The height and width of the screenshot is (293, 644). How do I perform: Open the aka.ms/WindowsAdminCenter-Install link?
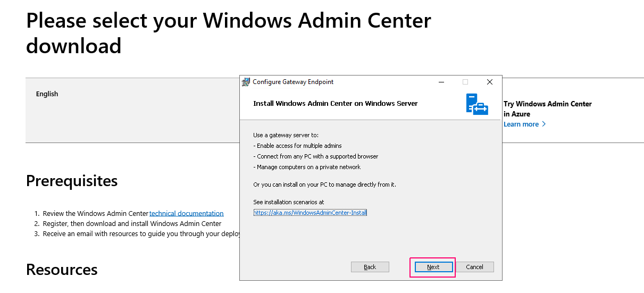[311, 213]
